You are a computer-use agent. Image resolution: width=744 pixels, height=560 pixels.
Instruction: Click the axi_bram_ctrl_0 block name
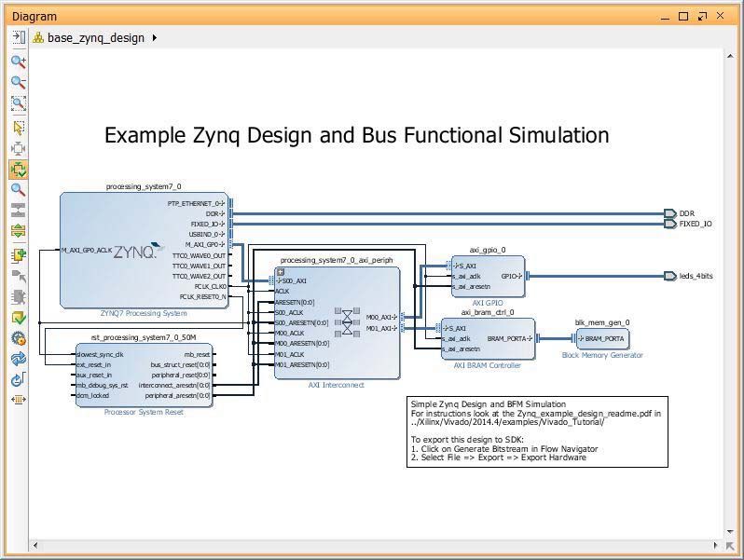click(x=488, y=312)
